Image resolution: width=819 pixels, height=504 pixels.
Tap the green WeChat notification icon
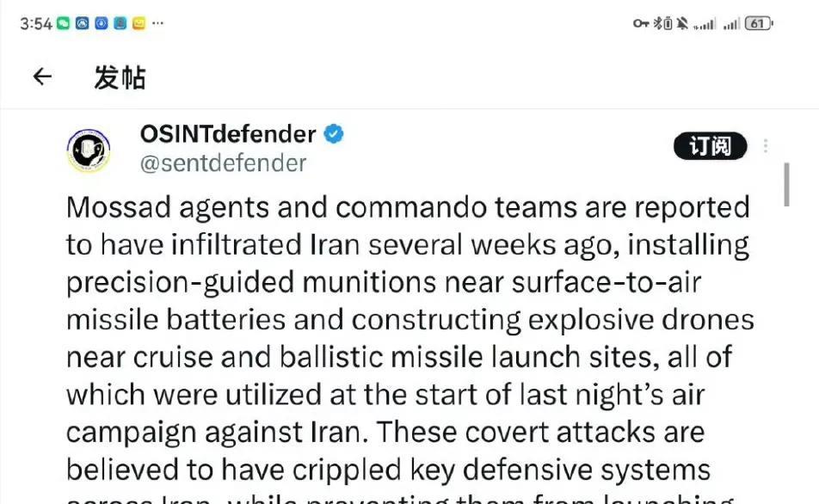click(x=63, y=23)
